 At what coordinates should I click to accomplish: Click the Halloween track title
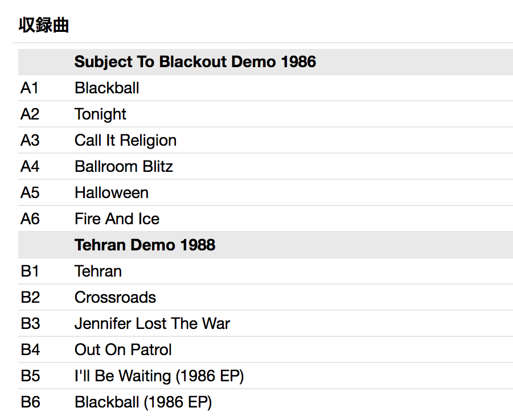pos(112,193)
